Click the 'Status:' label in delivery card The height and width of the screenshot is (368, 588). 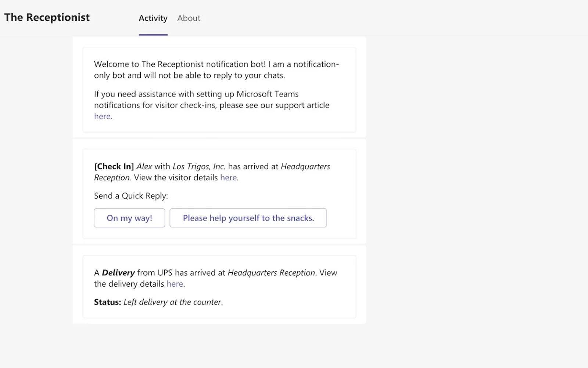coord(107,302)
